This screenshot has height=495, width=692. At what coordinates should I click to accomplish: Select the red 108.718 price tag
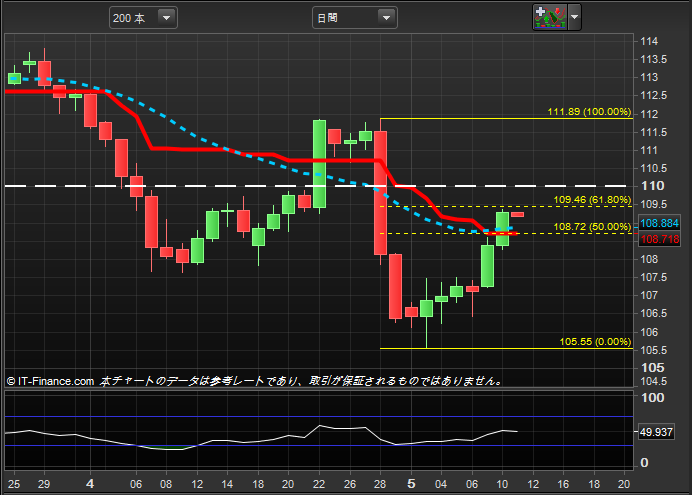659,239
